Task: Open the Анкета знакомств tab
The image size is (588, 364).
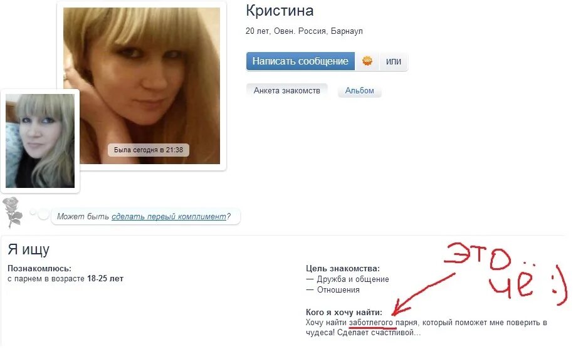Action: pos(287,91)
